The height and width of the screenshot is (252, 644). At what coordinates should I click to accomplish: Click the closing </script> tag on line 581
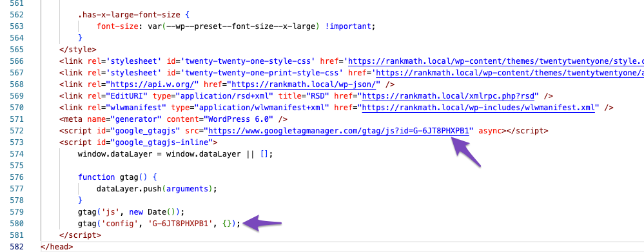[x=80, y=235]
